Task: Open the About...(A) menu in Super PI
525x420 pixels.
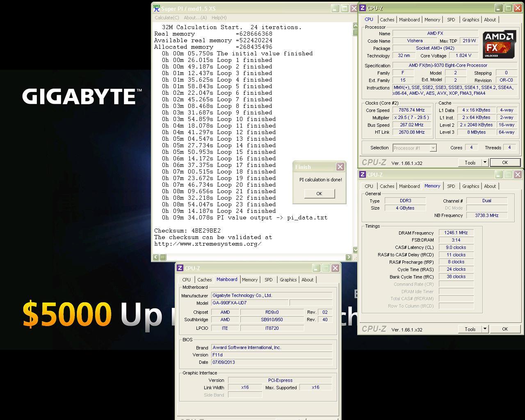Action: (x=195, y=18)
